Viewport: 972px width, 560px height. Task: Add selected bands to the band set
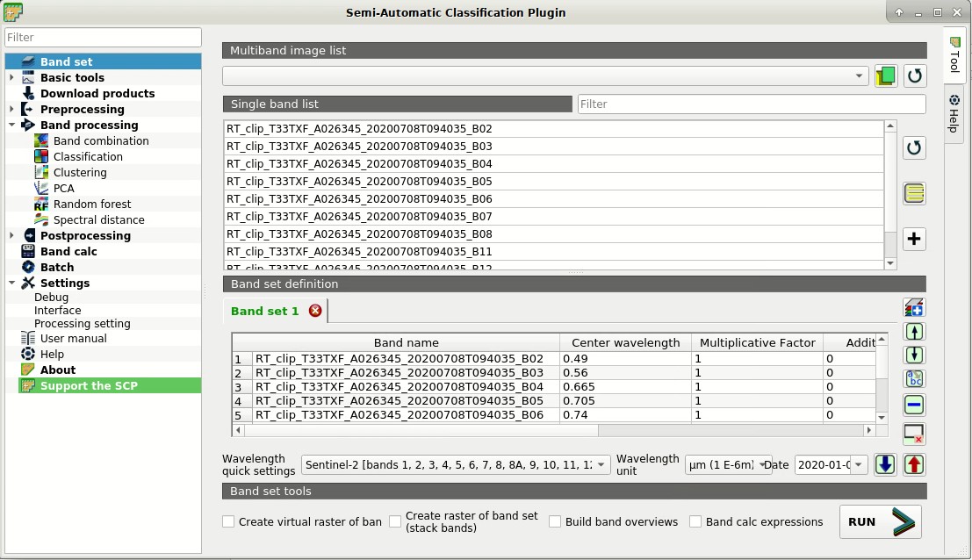(x=914, y=239)
